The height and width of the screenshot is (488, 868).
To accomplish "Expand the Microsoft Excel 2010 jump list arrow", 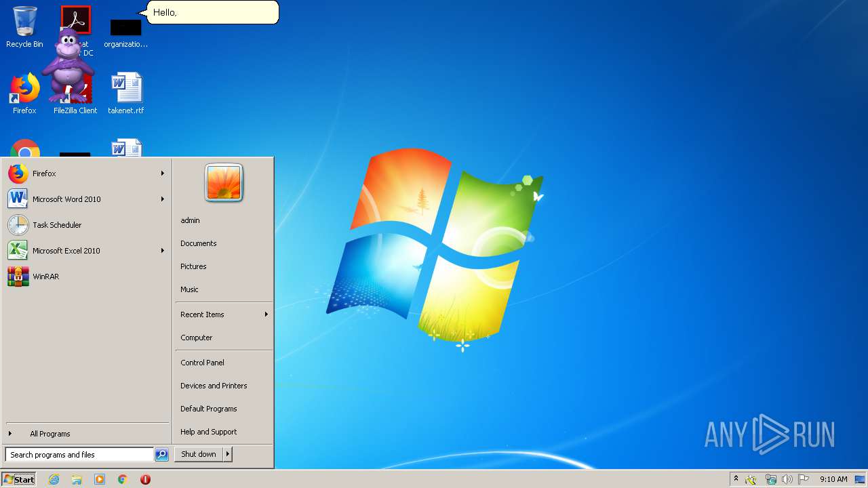I will [163, 251].
